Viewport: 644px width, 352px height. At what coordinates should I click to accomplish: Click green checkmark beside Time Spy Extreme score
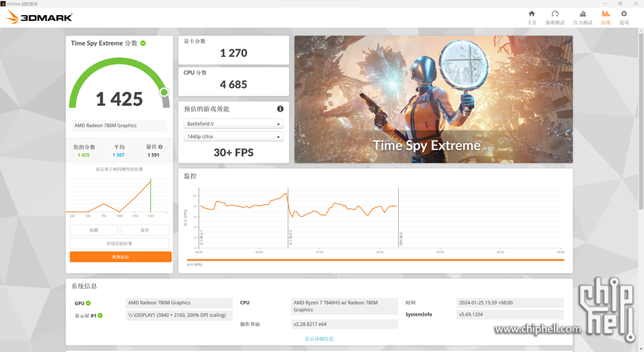click(x=143, y=43)
